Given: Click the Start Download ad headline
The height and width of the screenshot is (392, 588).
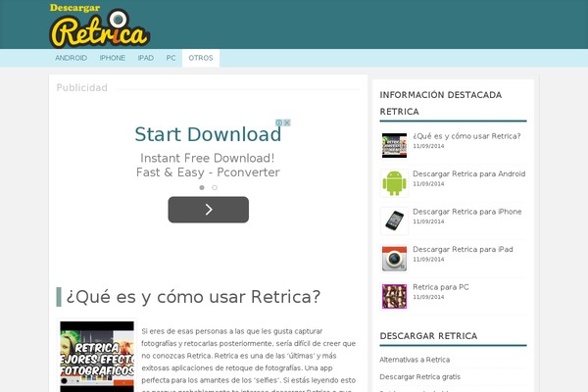Looking at the screenshot, I should [208, 134].
